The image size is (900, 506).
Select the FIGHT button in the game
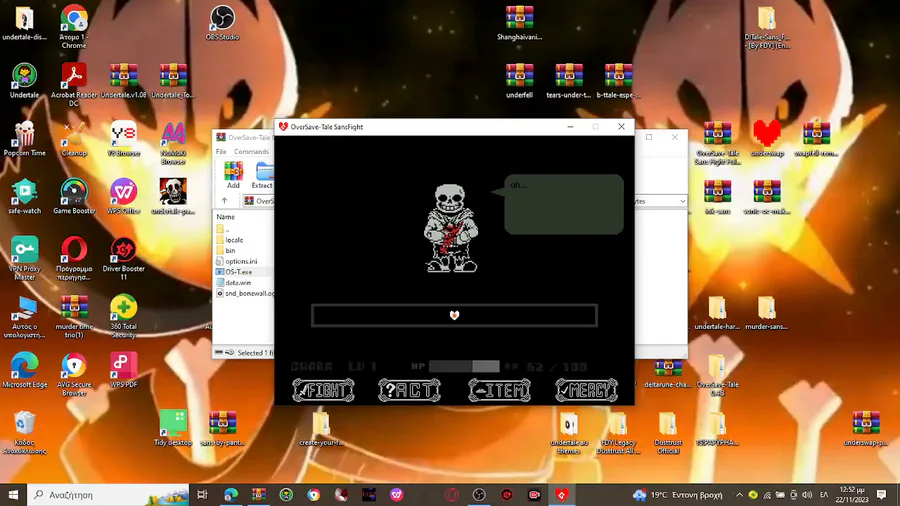323,390
